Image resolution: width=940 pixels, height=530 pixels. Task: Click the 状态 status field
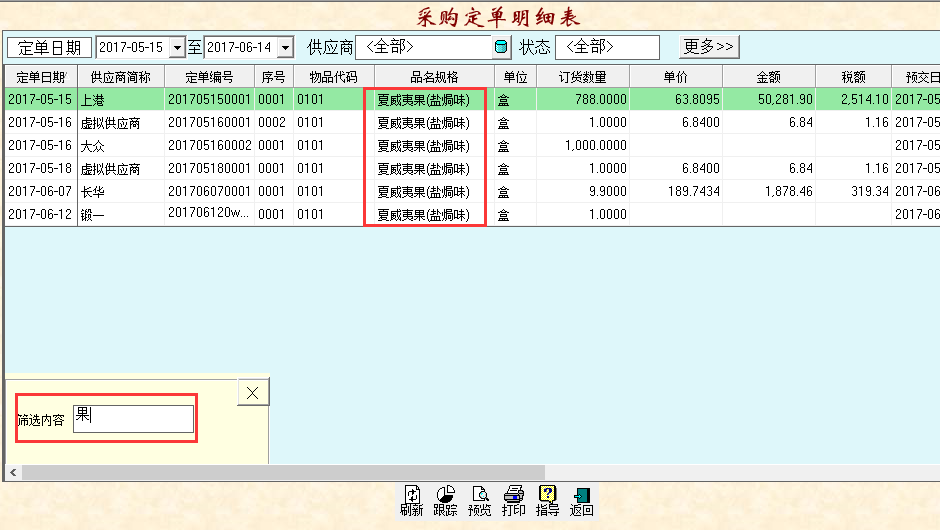[x=607, y=47]
